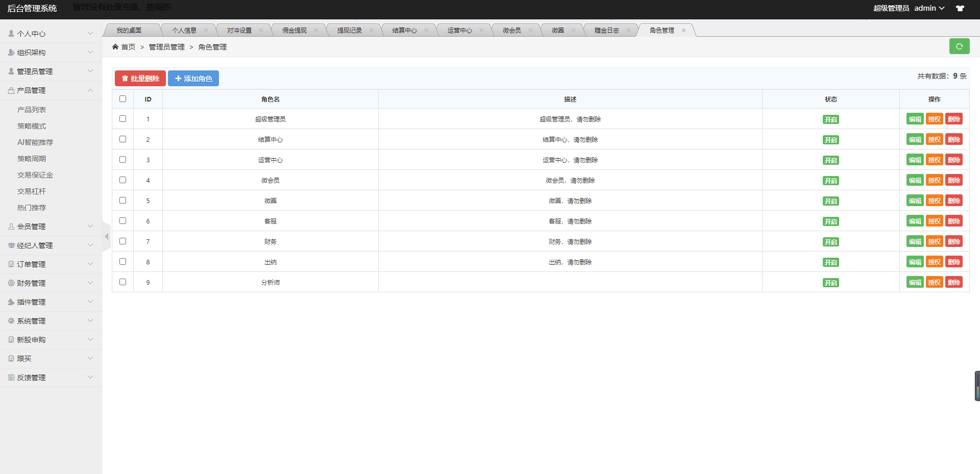
Task: Click the skin theme shirt icon
Action: point(960,8)
